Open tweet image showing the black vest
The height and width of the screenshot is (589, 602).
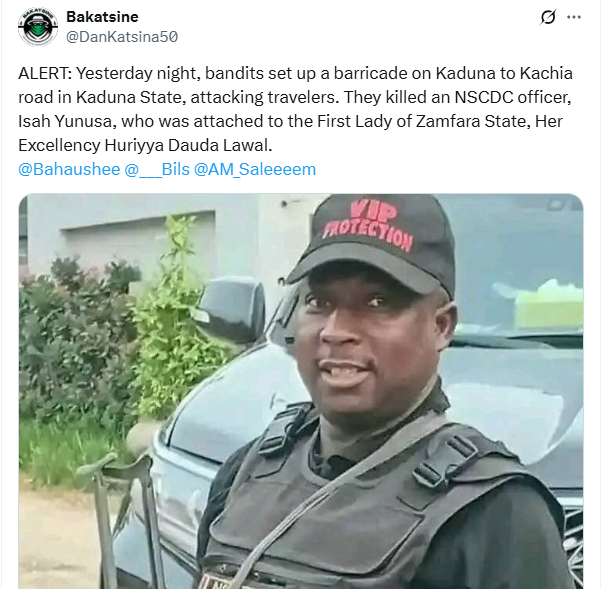301,391
